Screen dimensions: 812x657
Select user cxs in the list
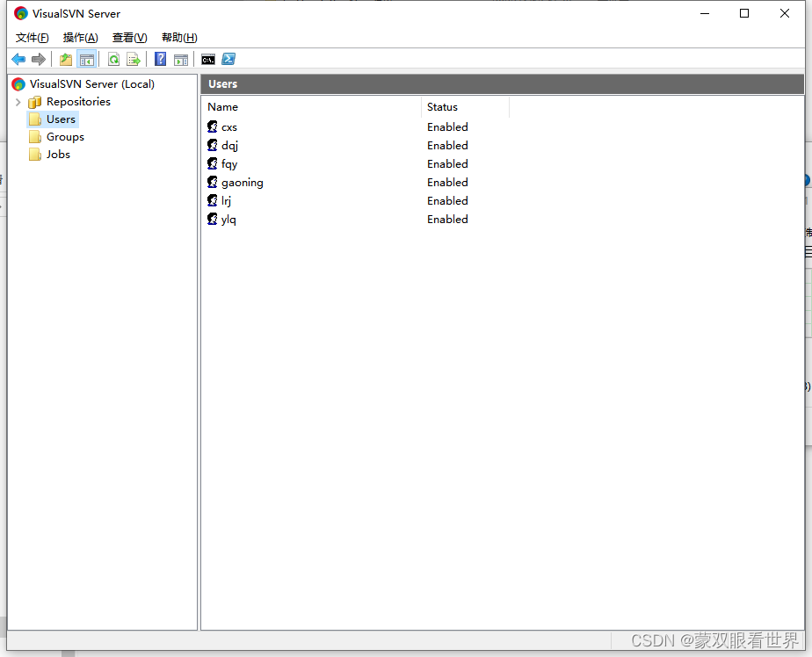[229, 126]
